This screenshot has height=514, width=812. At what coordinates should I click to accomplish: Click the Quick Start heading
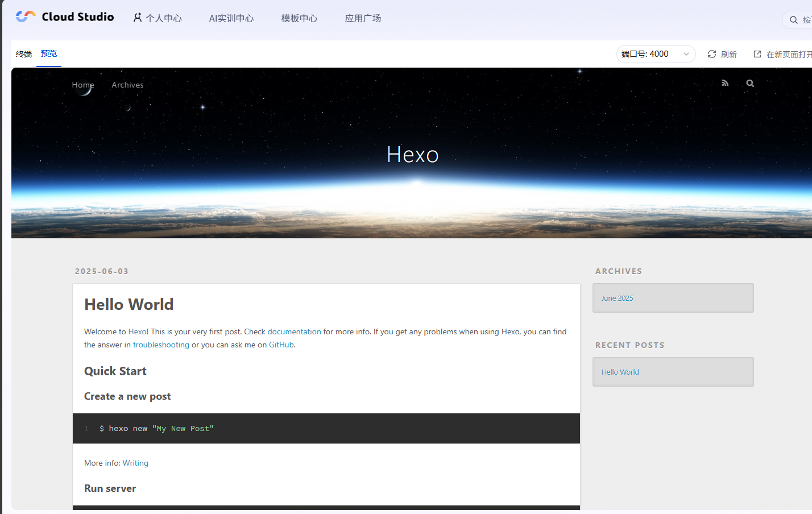tap(115, 371)
